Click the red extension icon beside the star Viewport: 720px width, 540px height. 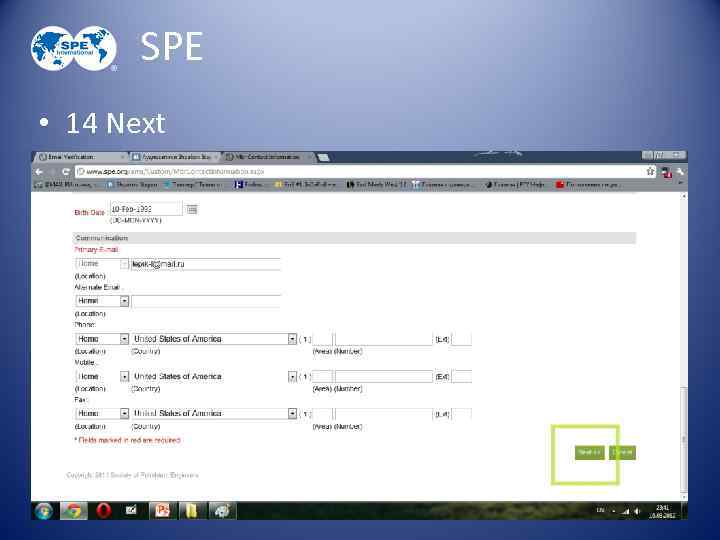(667, 172)
